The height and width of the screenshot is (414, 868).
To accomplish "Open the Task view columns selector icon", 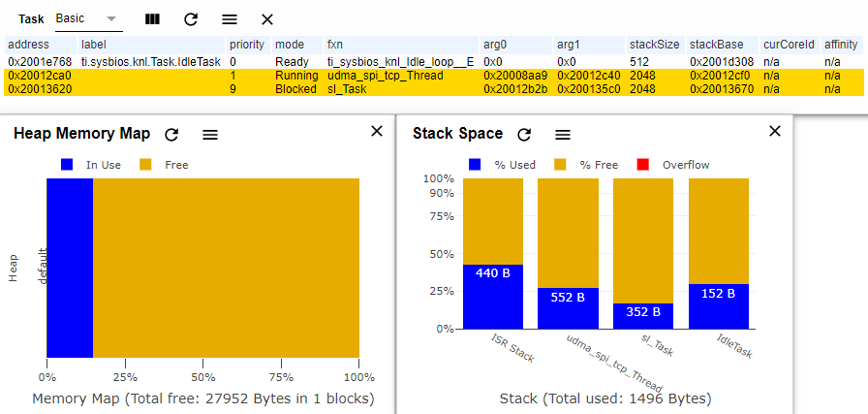I will pyautogui.click(x=152, y=19).
